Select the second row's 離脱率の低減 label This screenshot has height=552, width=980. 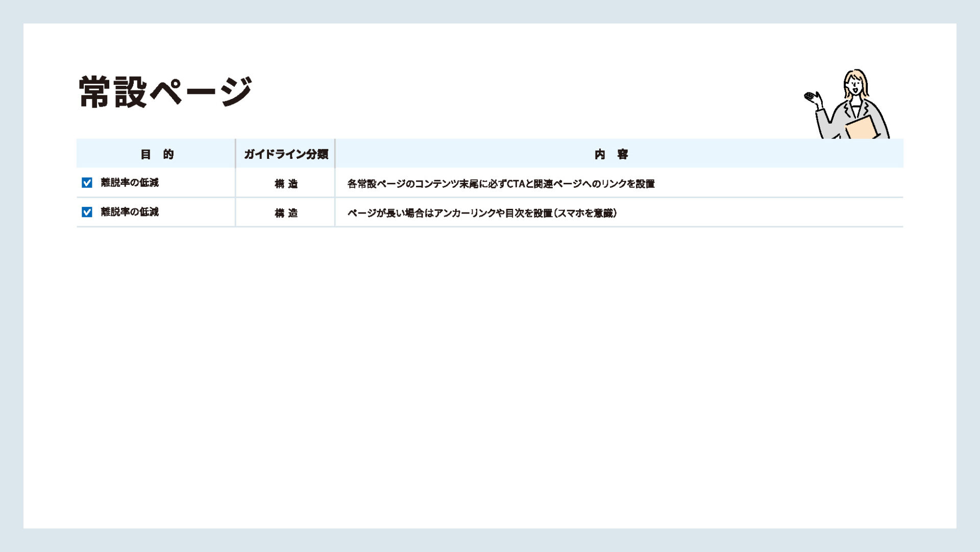point(130,212)
